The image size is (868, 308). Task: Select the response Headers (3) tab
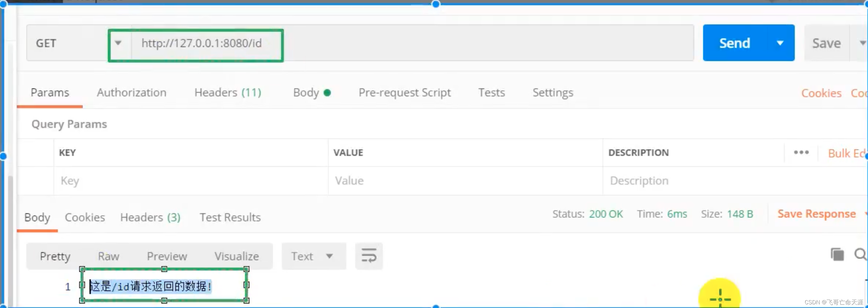click(150, 218)
